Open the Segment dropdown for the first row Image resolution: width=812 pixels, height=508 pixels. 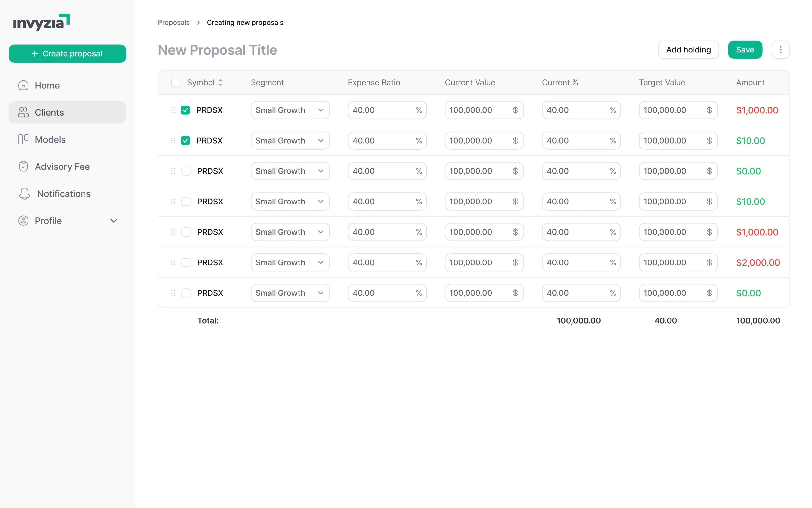coord(290,110)
